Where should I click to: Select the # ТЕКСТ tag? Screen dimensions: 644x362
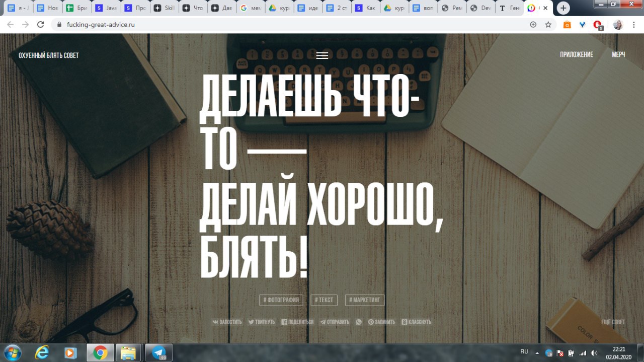click(x=324, y=300)
